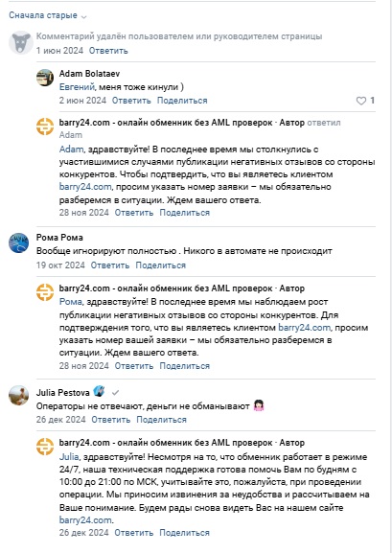The image size is (392, 553).
Task: View Julia Pestova's avatar photo
Action: click(x=19, y=396)
